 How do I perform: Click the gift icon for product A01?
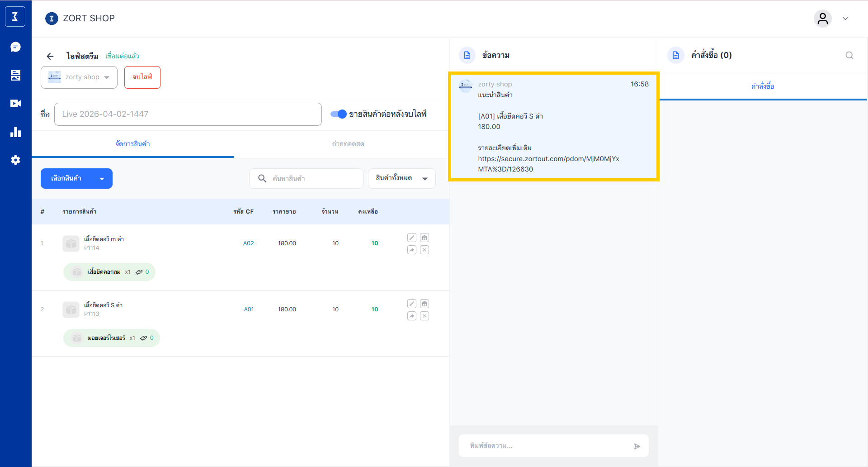pyautogui.click(x=425, y=304)
